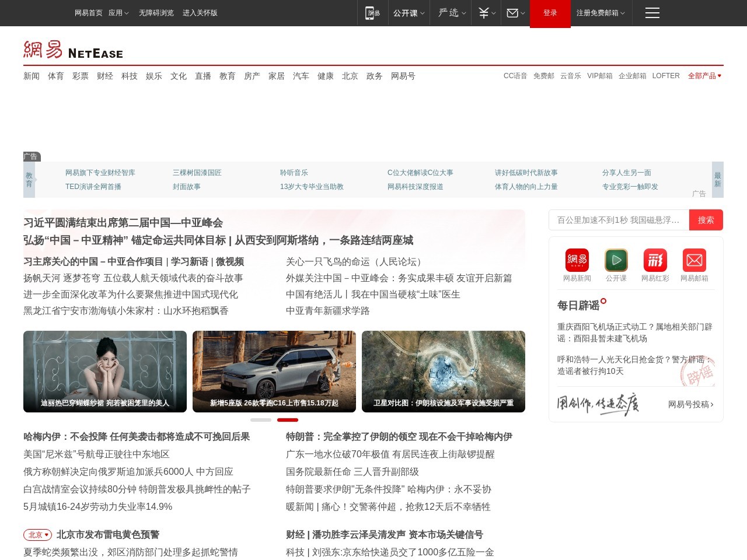The height and width of the screenshot is (560, 747).
Task: Open 卫星对比图 伊朗核设施 thumbnail
Action: pos(444,372)
